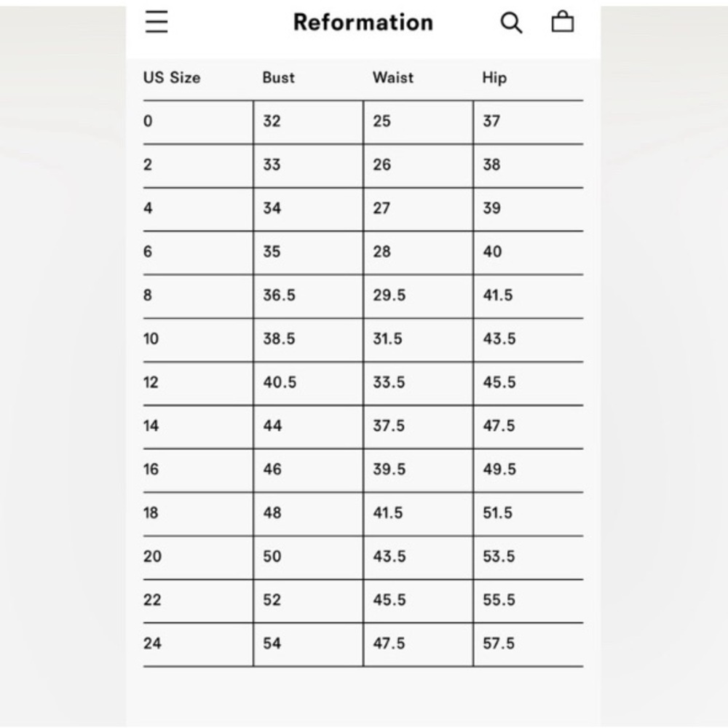Click bust value 44 for size 14
The width and height of the screenshot is (728, 728).
(x=272, y=425)
